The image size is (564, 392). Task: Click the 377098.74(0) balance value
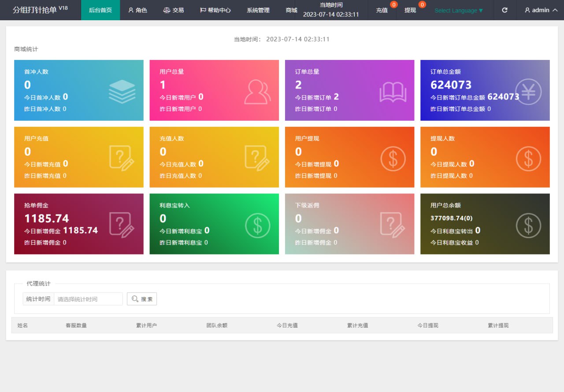[x=452, y=218]
